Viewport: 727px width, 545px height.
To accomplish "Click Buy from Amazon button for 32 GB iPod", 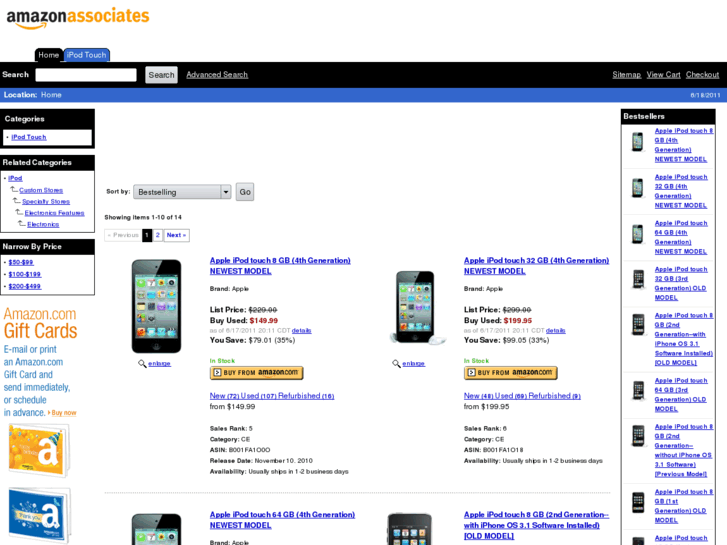I will (x=510, y=373).
